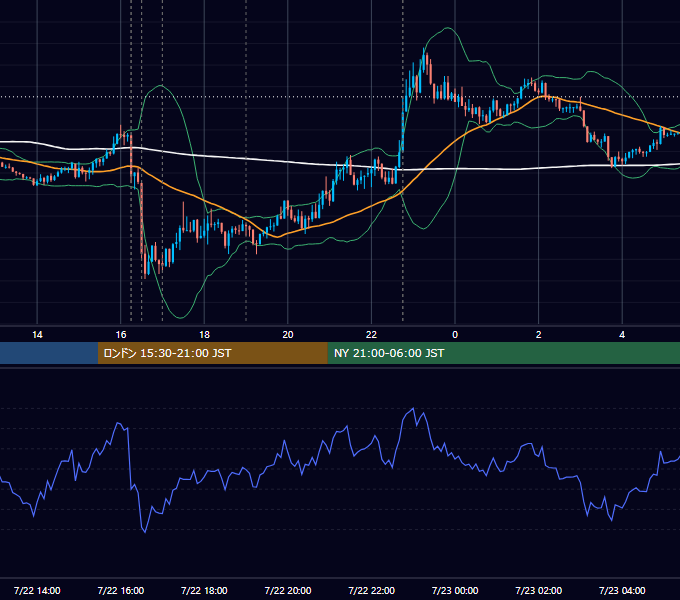Click the 7/22 22:00 indicator time label
680x600 pixels.
tap(372, 590)
